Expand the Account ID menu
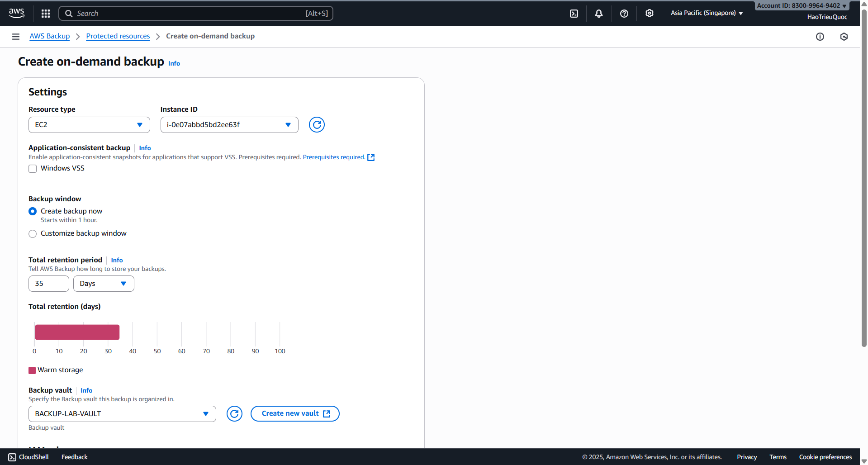The width and height of the screenshot is (868, 465). tap(801, 5)
